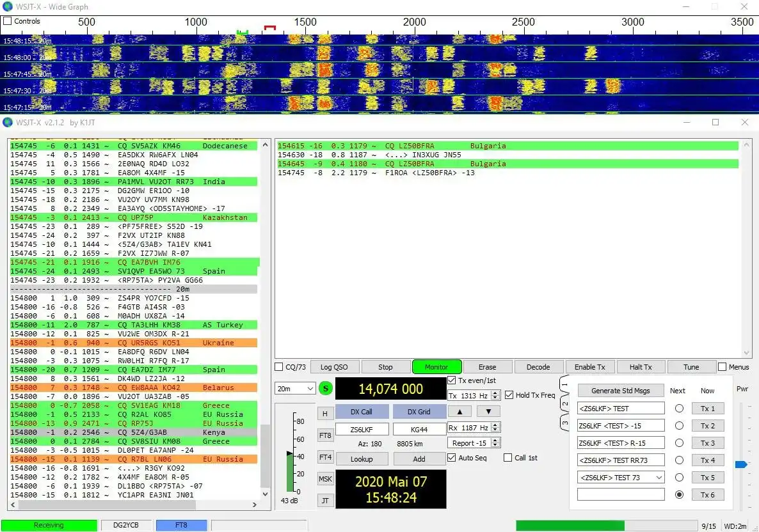Viewport: 759px width, 532px height.
Task: Toggle the Controls checkbox in Wide Graph
Action: click(x=7, y=21)
